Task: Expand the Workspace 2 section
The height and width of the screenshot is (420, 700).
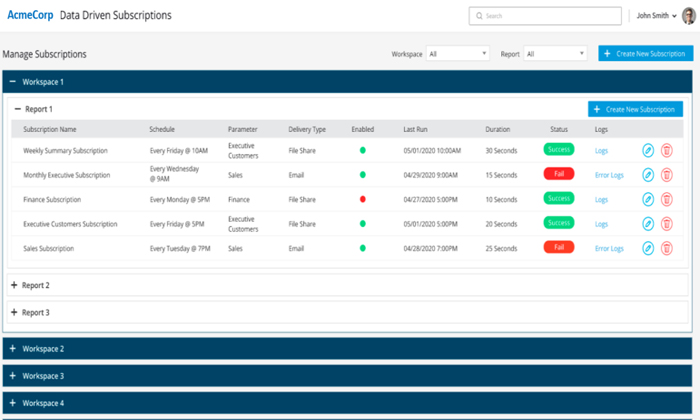Action: [12, 349]
